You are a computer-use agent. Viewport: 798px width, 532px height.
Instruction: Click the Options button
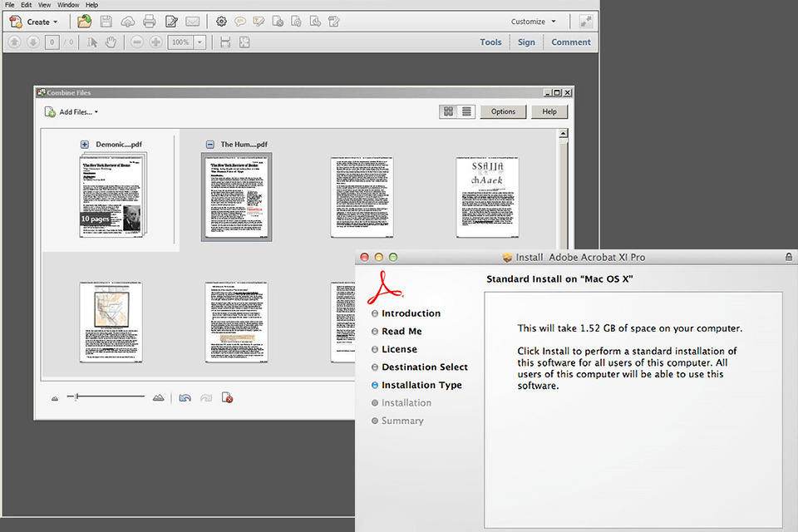click(503, 111)
